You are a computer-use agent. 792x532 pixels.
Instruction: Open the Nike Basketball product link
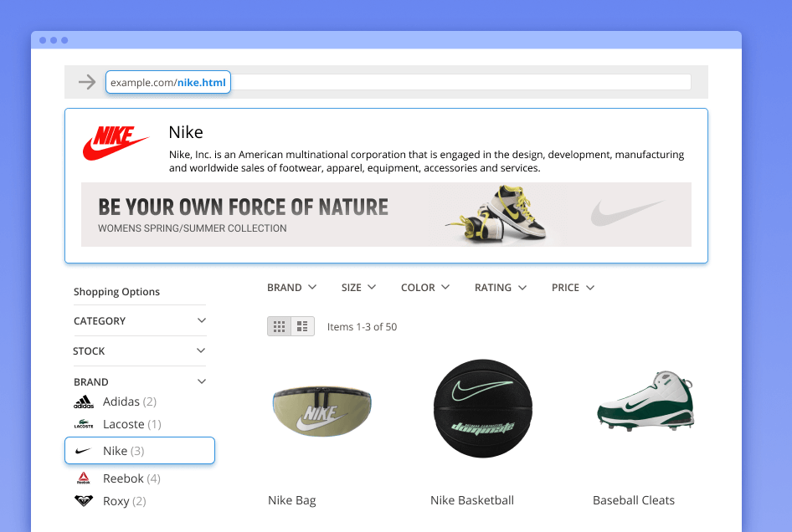tap(472, 500)
